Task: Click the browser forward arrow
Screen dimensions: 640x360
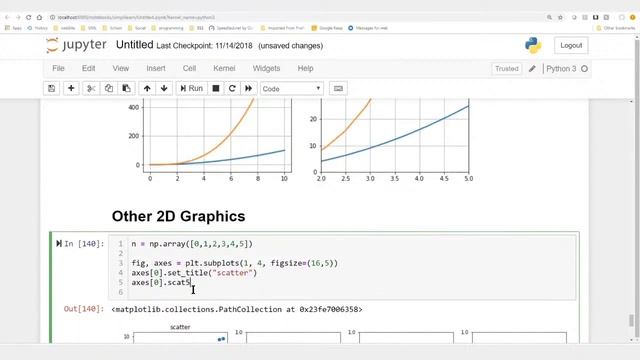Action: click(18, 18)
